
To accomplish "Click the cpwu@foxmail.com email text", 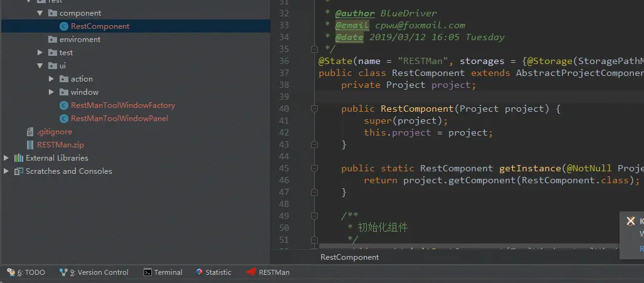I will [420, 26].
